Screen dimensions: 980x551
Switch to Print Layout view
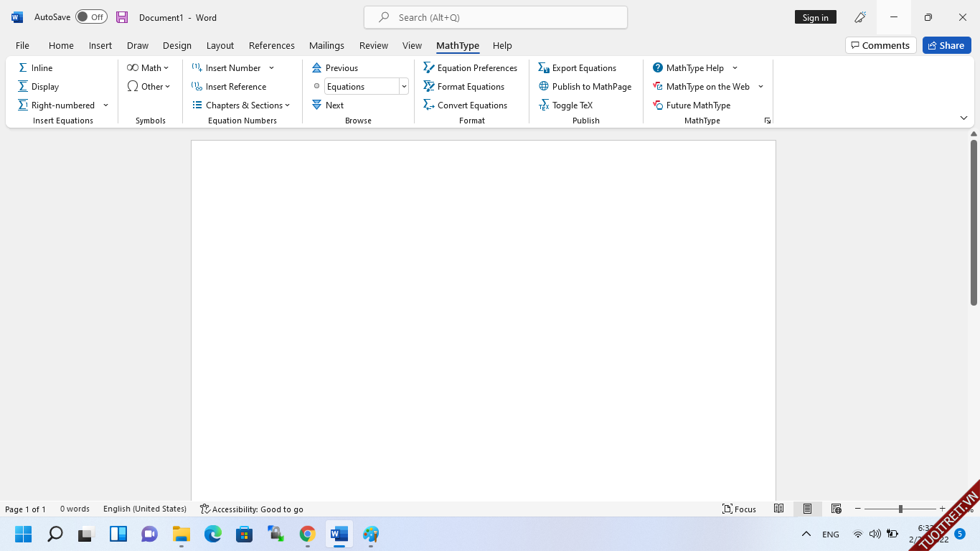[807, 509]
